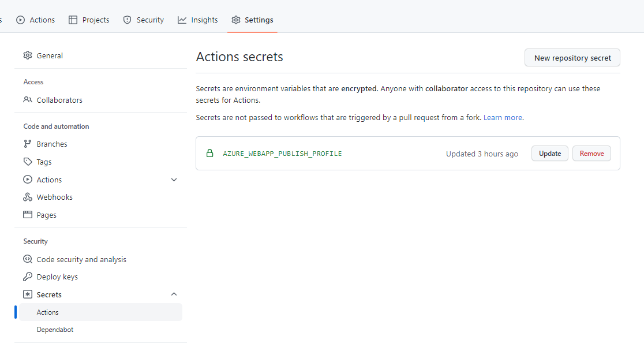644x347 pixels.
Task: Click the tag icon beside Tags
Action: pos(28,162)
